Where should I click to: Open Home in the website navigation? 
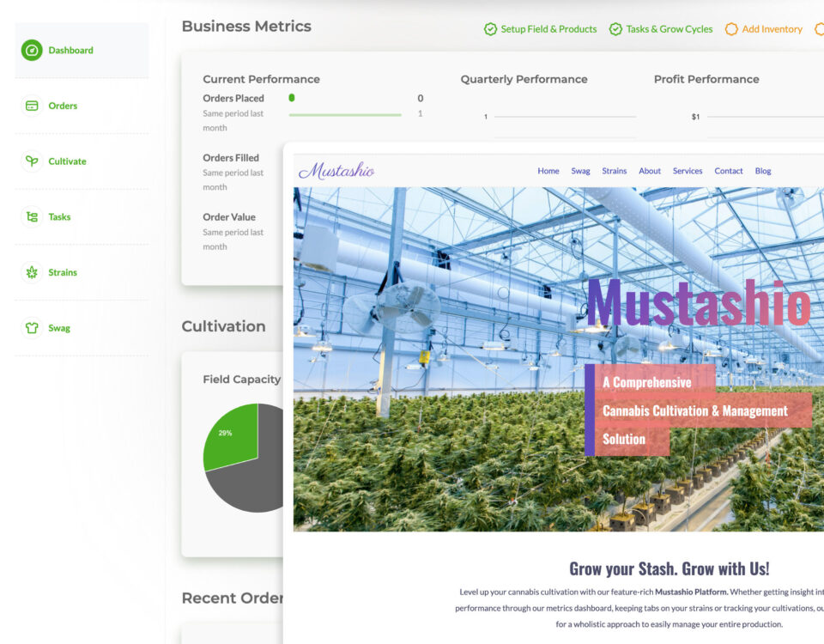click(548, 171)
